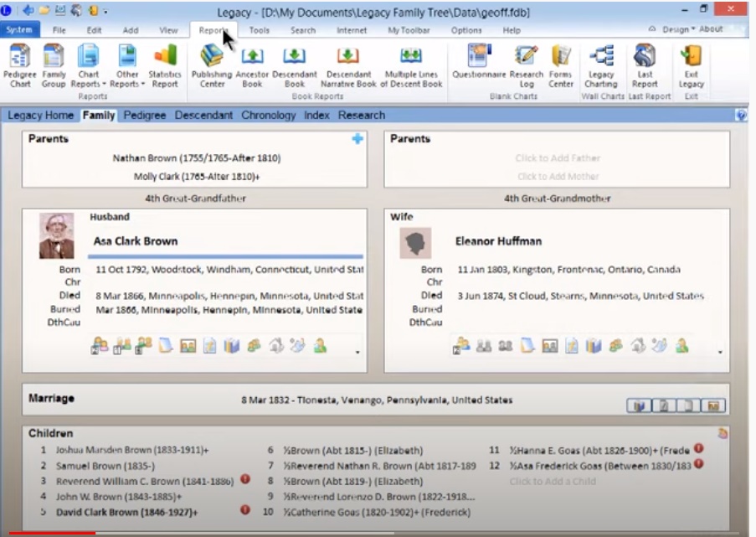Open the wife's sources book icon

pyautogui.click(x=594, y=346)
